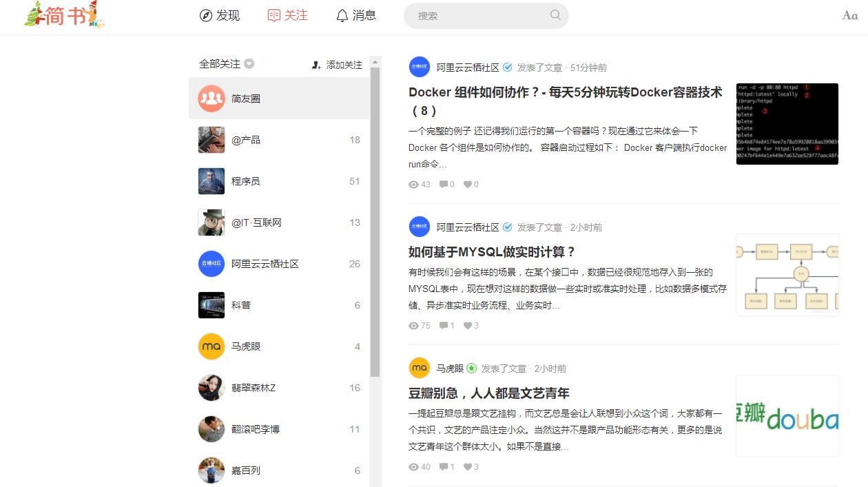868x487 pixels.
Task: Like the Docker article heart icon
Action: click(468, 185)
